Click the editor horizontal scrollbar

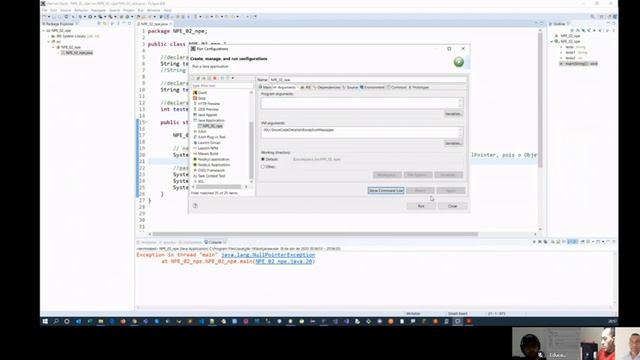point(314,234)
